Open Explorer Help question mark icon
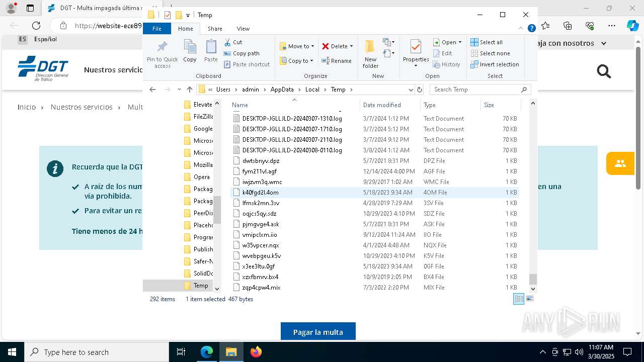Screen dimensions: 644x362 pos(531,29)
